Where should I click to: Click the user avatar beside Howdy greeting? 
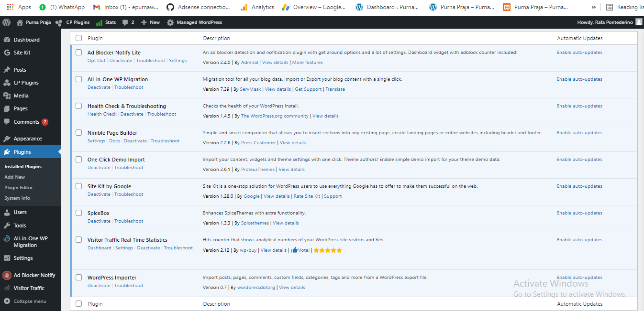(639, 22)
